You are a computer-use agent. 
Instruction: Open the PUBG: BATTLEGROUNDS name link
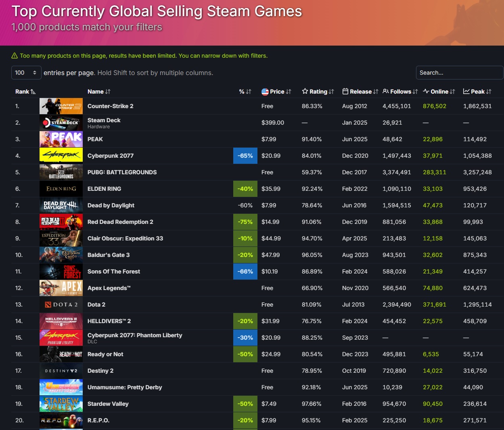(122, 172)
